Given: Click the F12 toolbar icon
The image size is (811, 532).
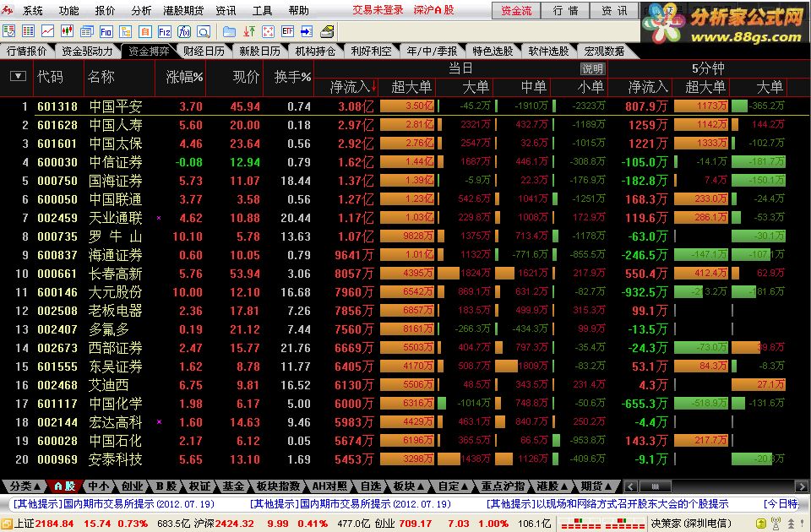Looking at the screenshot, I should pyautogui.click(x=165, y=31).
